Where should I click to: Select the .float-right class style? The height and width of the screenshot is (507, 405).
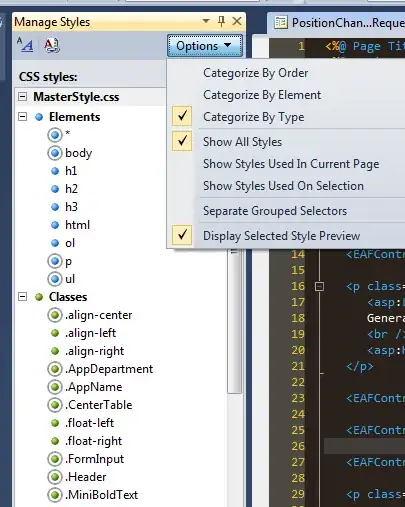94,441
